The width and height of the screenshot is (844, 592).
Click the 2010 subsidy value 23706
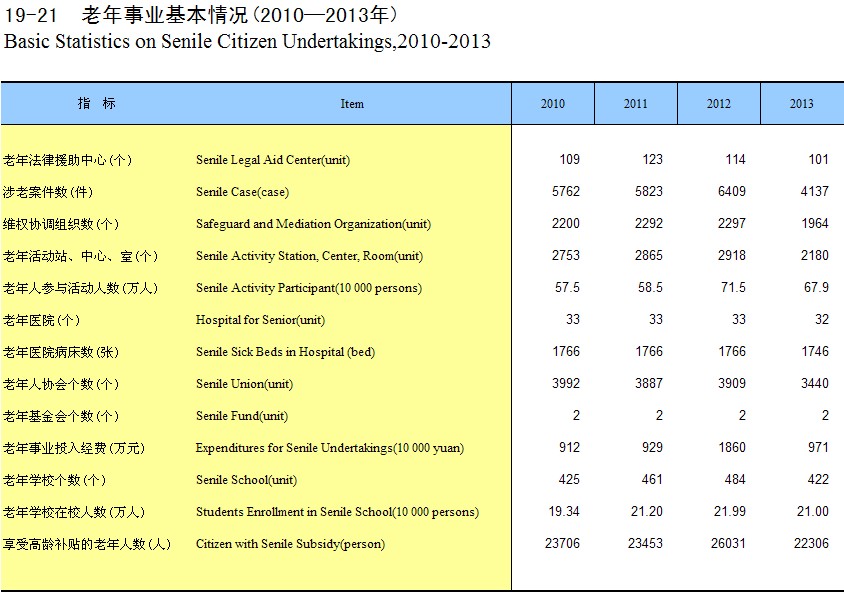point(561,543)
